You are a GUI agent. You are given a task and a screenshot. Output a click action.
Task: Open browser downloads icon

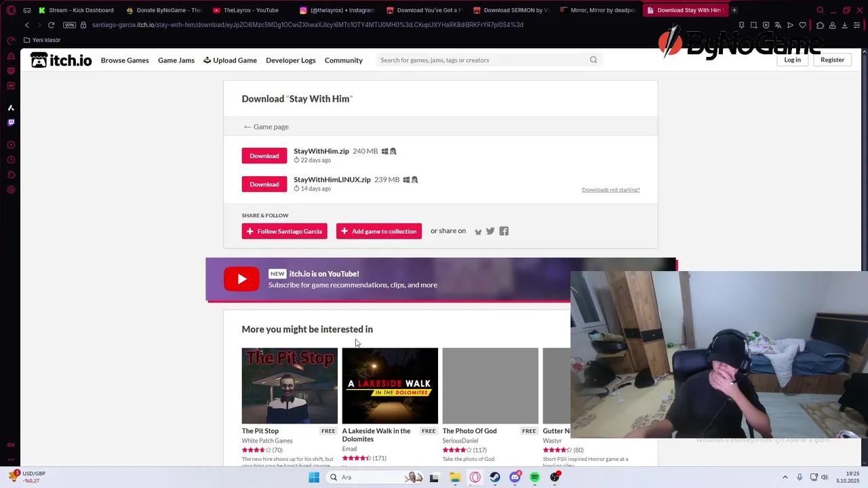[845, 25]
